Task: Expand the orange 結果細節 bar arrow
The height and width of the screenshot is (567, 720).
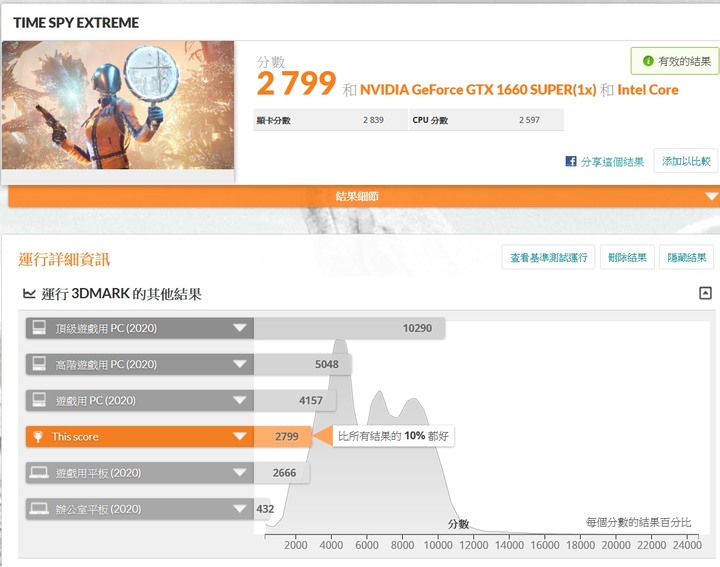Action: tap(712, 196)
